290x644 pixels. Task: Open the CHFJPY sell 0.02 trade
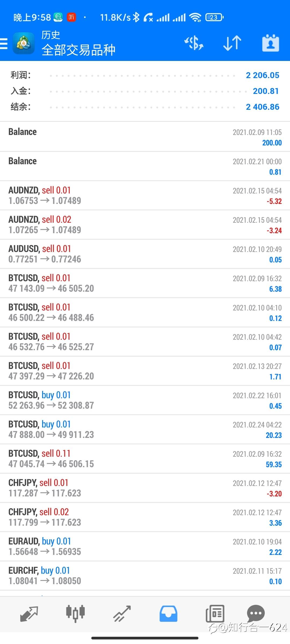click(x=145, y=517)
